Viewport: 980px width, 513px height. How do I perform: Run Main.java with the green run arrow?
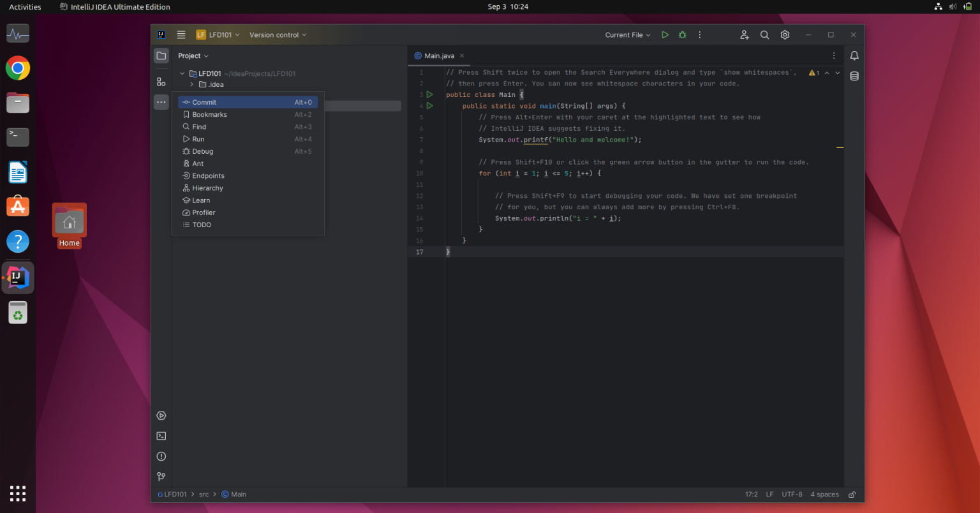tap(665, 34)
